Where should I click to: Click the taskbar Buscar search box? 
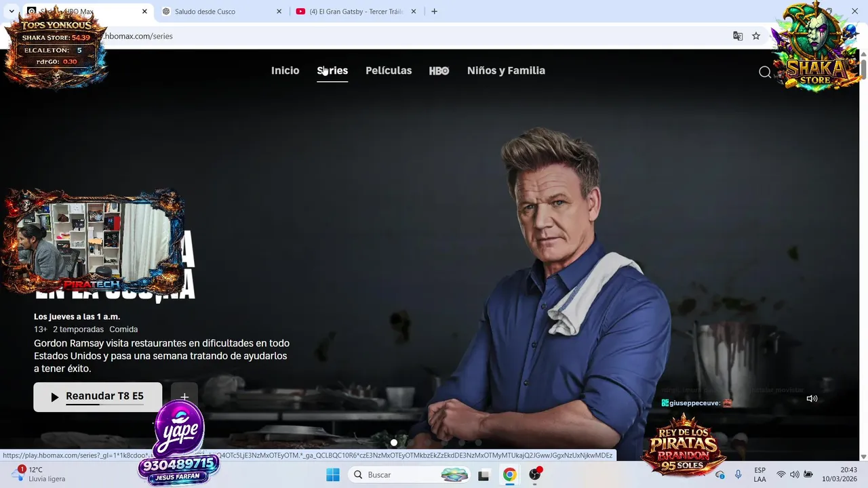(410, 474)
